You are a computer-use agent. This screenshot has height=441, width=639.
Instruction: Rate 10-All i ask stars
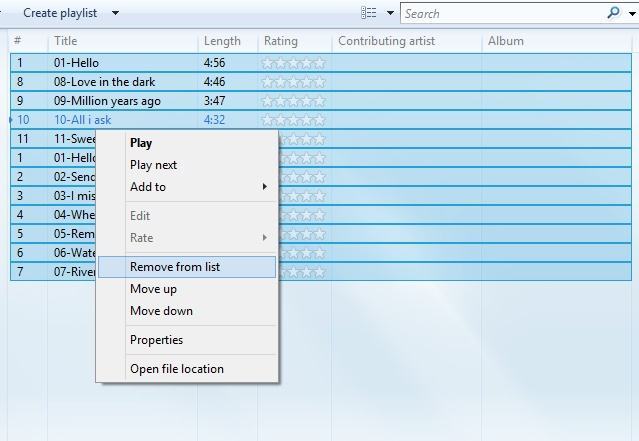coord(293,120)
